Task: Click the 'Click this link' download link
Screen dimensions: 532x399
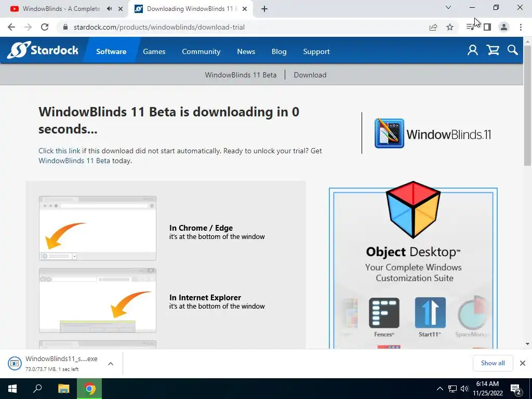Action: pyautogui.click(x=59, y=151)
